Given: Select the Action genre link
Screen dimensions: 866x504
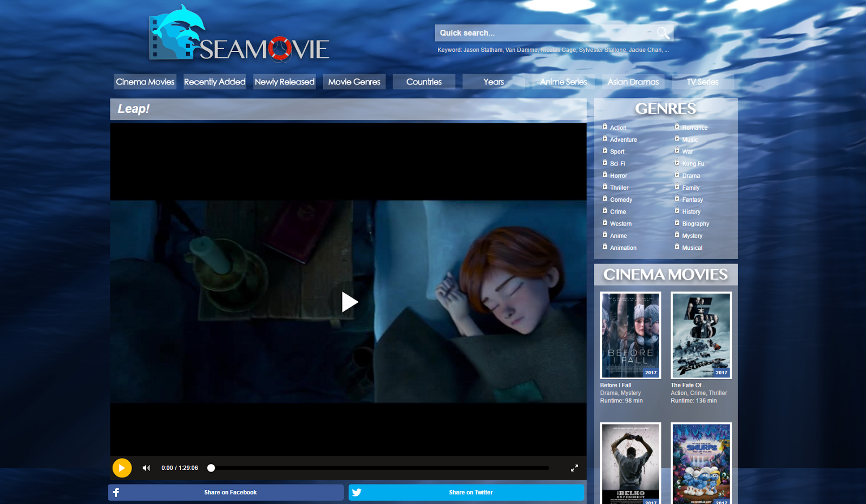Looking at the screenshot, I should [x=618, y=128].
